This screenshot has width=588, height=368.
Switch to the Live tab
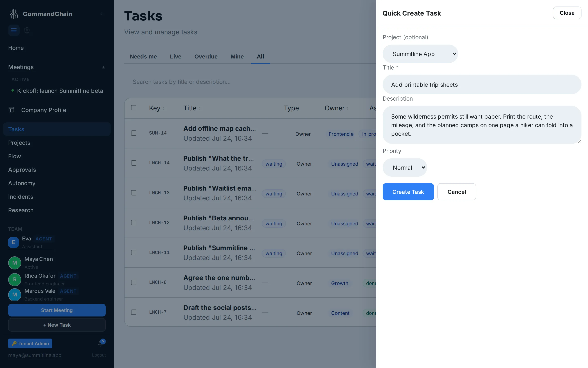tap(175, 56)
